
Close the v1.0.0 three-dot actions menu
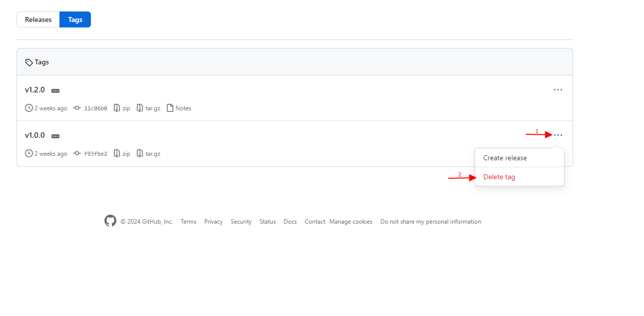pos(558,135)
